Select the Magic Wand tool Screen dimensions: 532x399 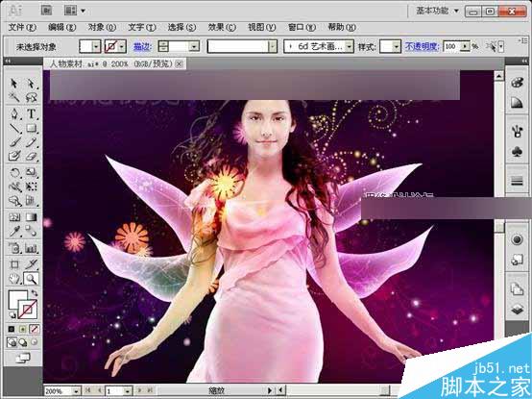tap(13, 97)
